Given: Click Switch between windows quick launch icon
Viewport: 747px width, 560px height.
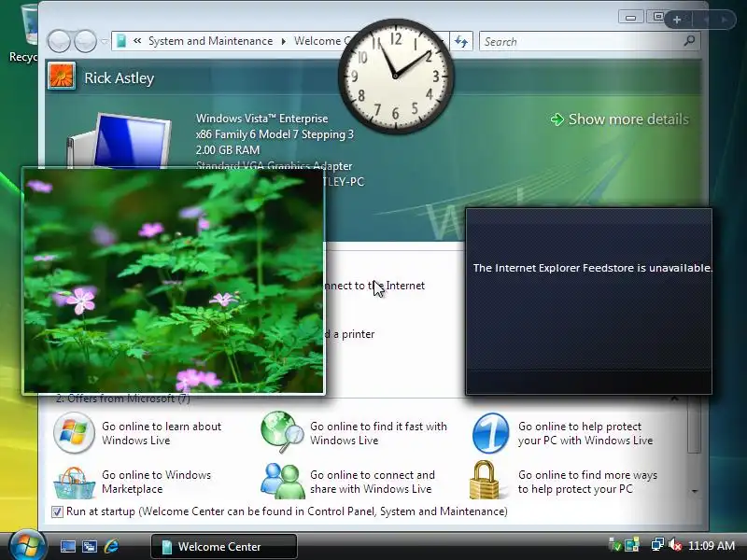Looking at the screenshot, I should click(90, 546).
